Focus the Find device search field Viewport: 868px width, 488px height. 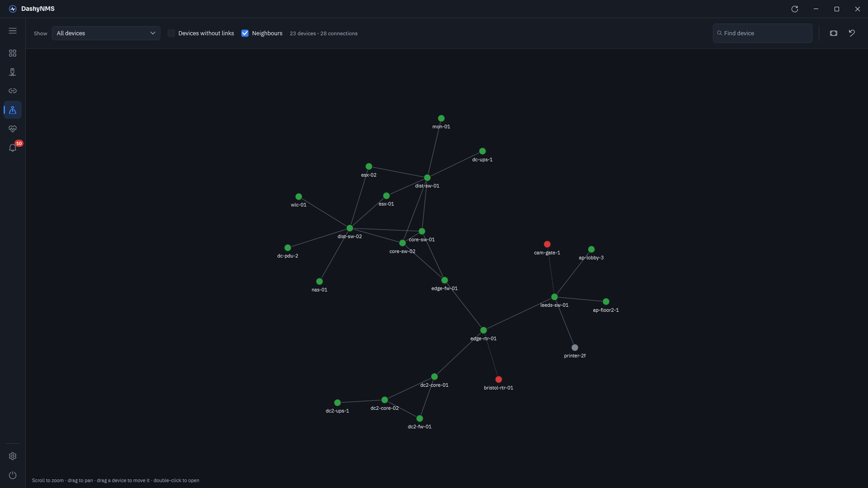pos(763,33)
